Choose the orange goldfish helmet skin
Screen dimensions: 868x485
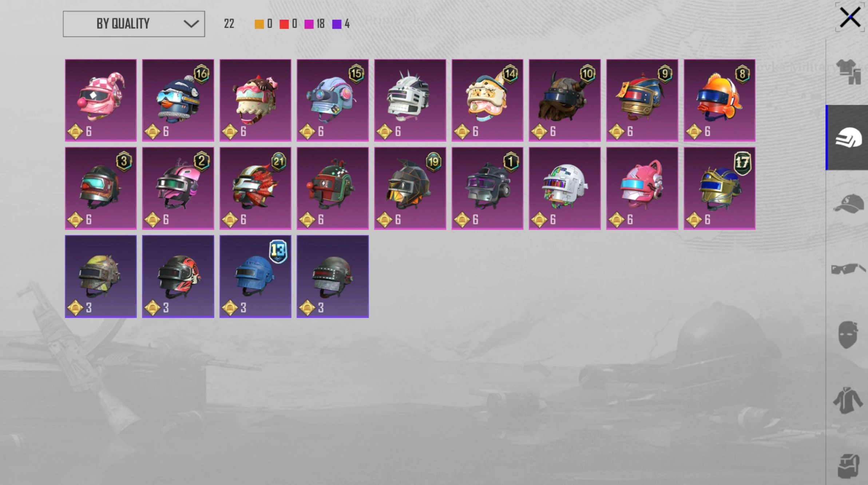[720, 100]
